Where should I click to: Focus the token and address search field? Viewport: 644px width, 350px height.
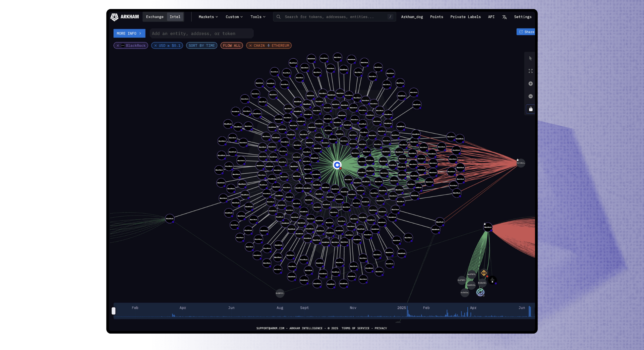tap(335, 17)
